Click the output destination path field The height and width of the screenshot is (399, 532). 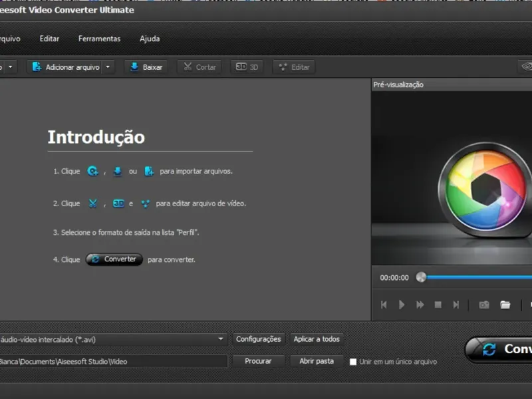point(113,361)
